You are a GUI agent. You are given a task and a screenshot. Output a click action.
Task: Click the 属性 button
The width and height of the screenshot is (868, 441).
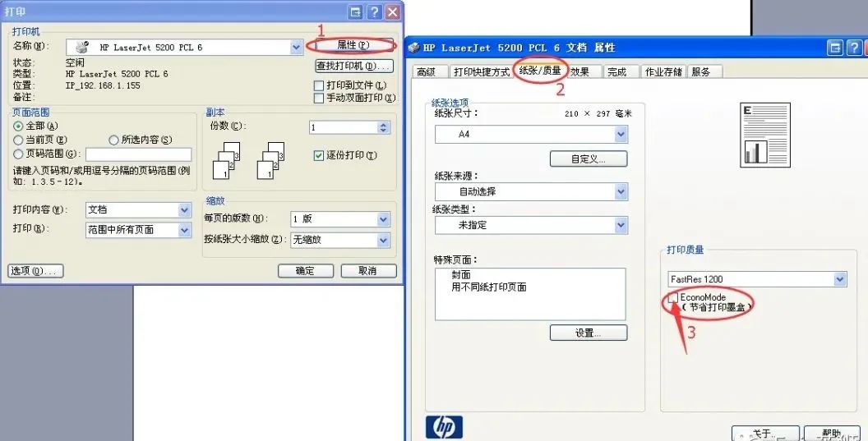[x=353, y=45]
